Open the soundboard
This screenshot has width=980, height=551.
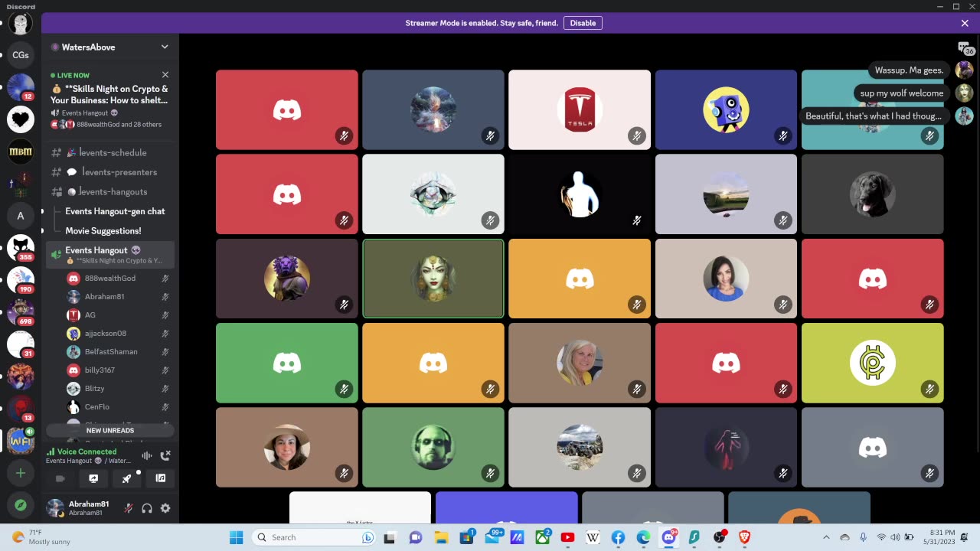point(161,478)
